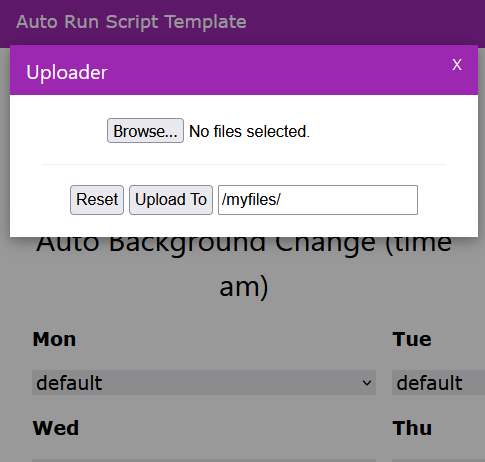
Task: Click the Auto Background Change heading
Action: [244, 267]
